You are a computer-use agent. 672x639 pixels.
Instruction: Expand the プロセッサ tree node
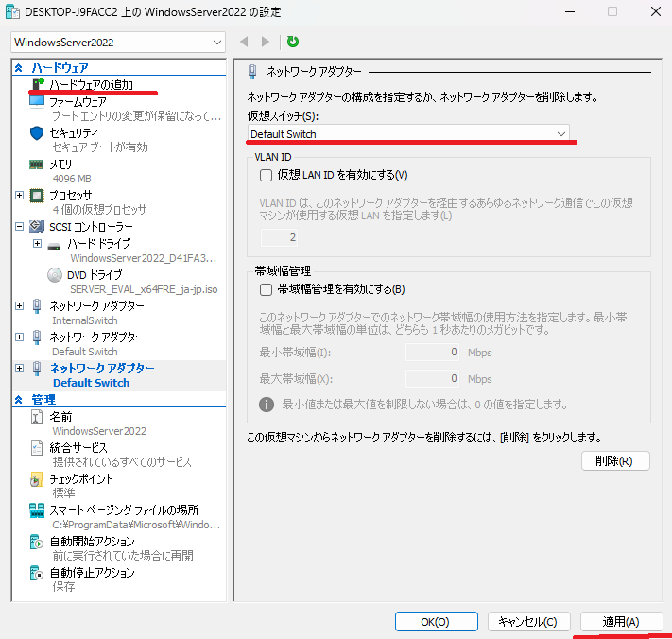pos(19,196)
